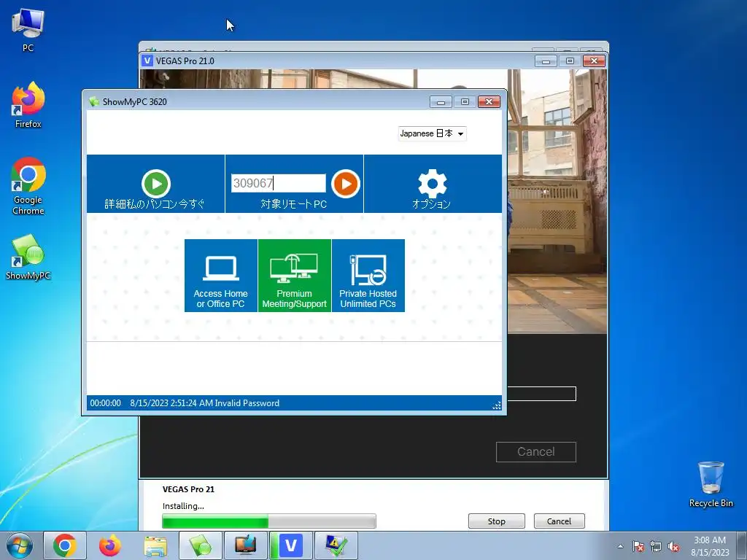Click the ShowMyPC 3620 title bar icon
Screen dimensions: 747x560
94,101
